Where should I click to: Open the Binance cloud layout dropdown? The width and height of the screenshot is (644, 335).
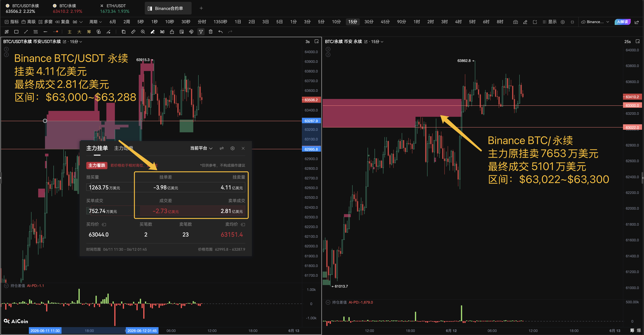point(595,22)
